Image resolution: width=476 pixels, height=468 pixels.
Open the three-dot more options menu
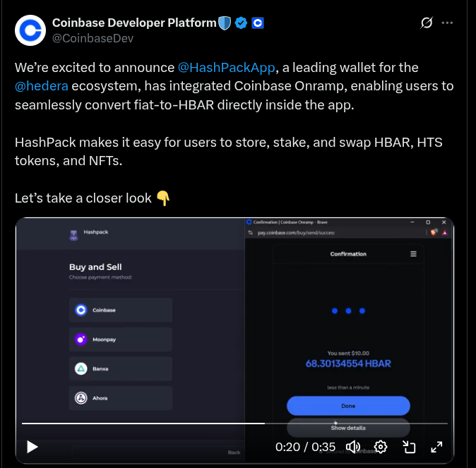(447, 23)
